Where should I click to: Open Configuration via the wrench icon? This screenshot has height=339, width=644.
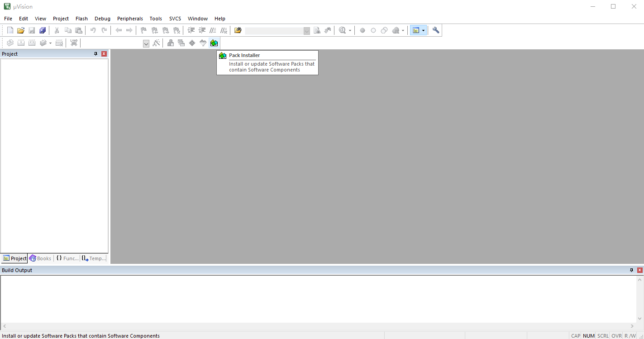coord(436,30)
